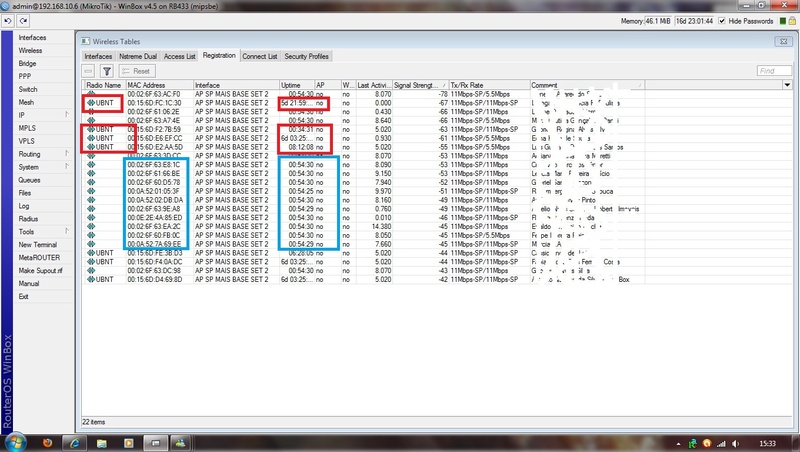Viewport: 800px width, 452px height.
Task: Open MetaROUTER from sidebar
Action: [x=40, y=258]
